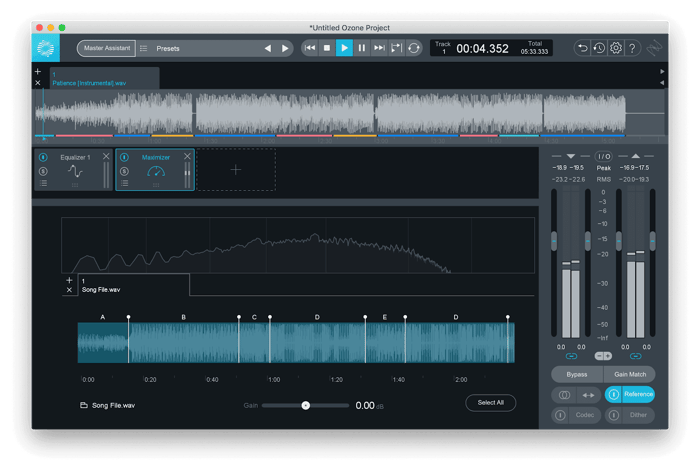Open Maximizer module preset list
The height and width of the screenshot is (471, 700).
click(x=125, y=183)
